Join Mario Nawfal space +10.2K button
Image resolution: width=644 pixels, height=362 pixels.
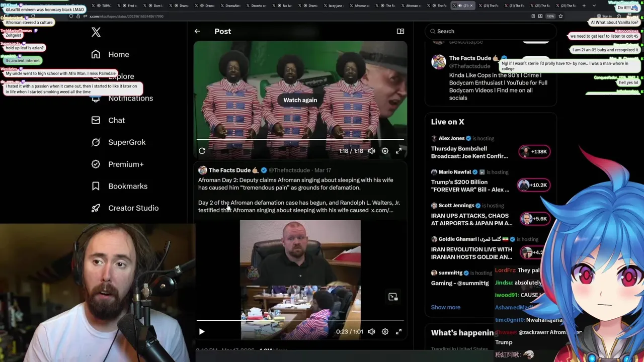pyautogui.click(x=534, y=185)
